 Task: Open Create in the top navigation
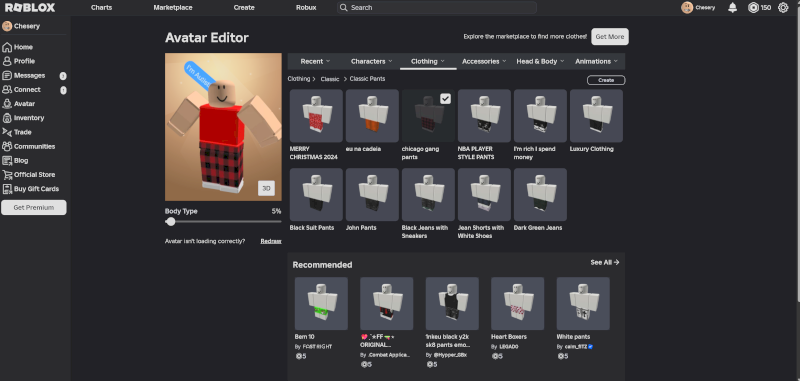point(244,8)
